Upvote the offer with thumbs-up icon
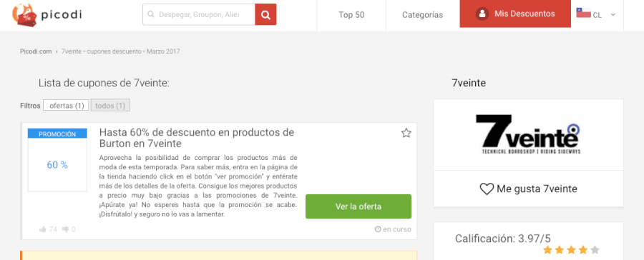Viewport: 644px width, 260px height. [x=43, y=229]
